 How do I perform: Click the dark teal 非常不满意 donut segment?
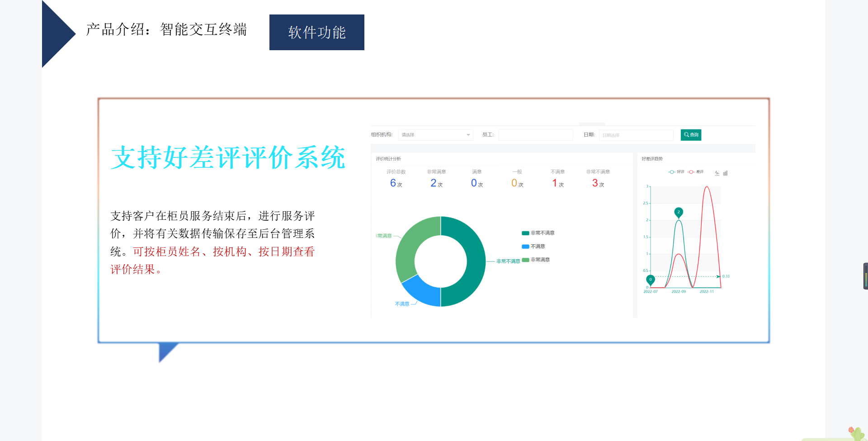pyautogui.click(x=476, y=261)
